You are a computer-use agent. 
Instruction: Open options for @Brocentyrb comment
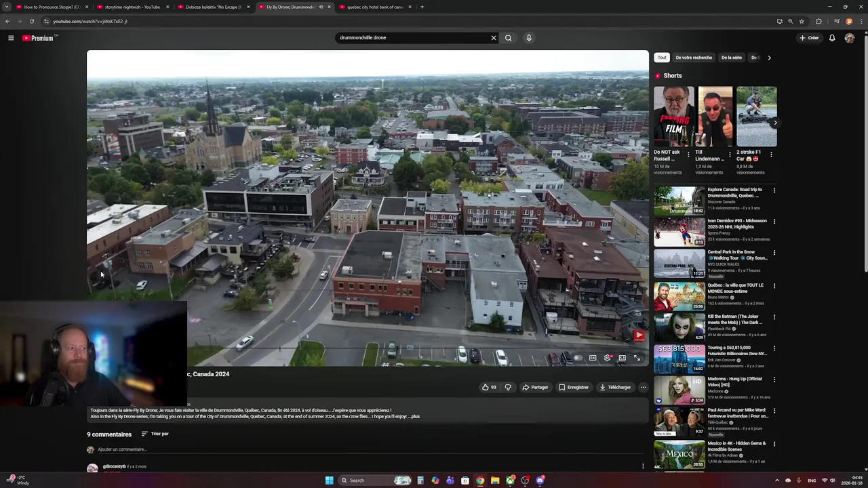tap(643, 466)
